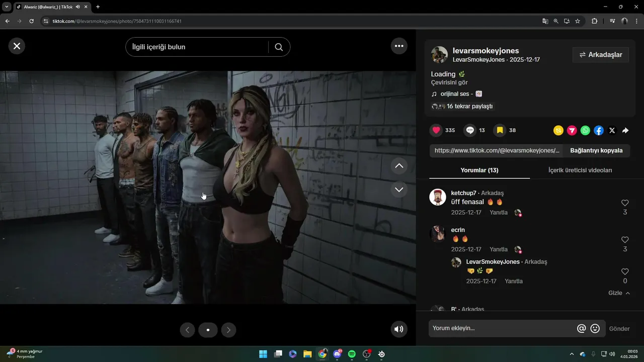Share the post to X
644x362 pixels.
(x=612, y=130)
